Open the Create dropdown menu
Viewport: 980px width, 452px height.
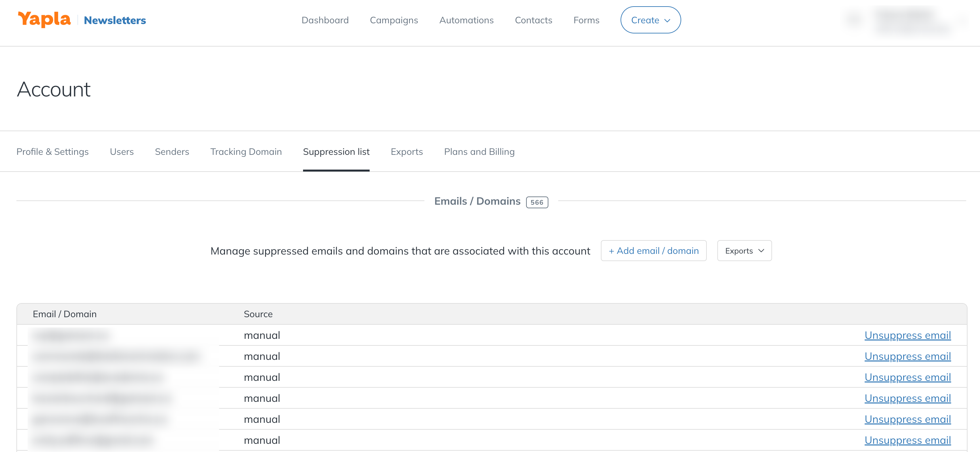point(650,20)
